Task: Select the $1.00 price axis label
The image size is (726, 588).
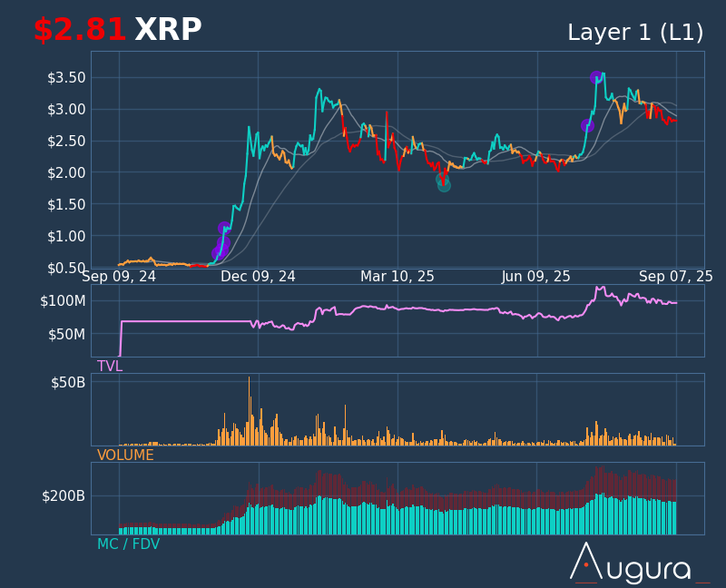Action: [x=66, y=236]
